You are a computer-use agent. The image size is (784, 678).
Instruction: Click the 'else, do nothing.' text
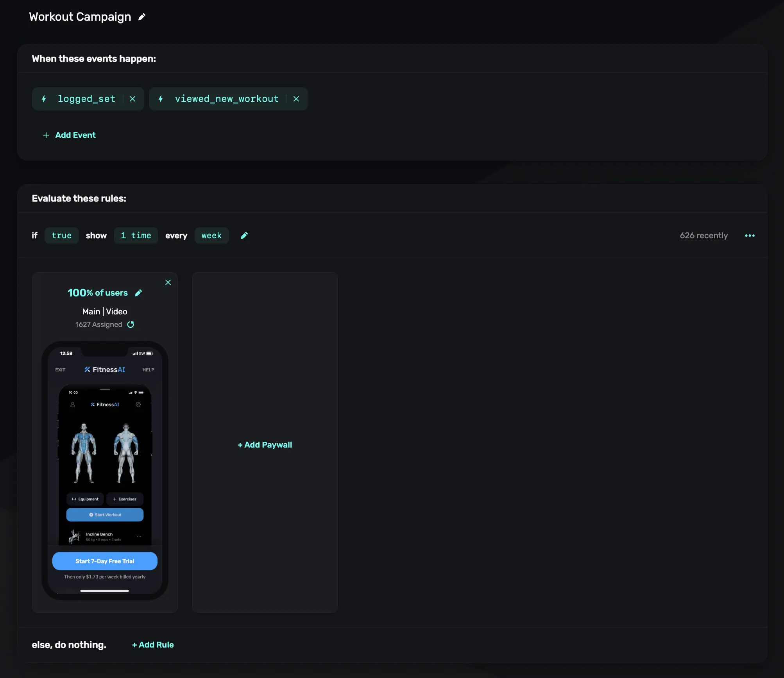coord(69,645)
